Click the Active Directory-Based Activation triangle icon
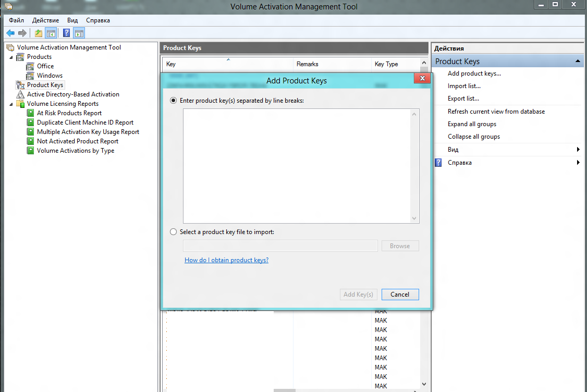 click(x=20, y=94)
